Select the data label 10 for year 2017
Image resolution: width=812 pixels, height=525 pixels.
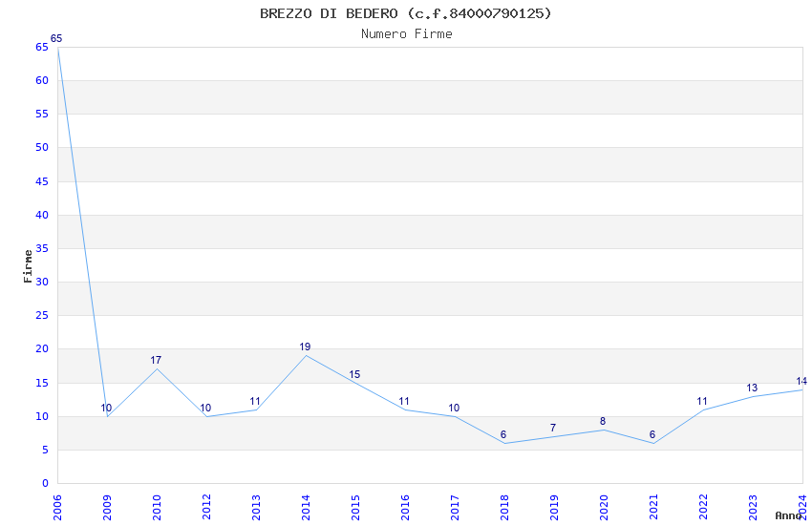tap(454, 409)
